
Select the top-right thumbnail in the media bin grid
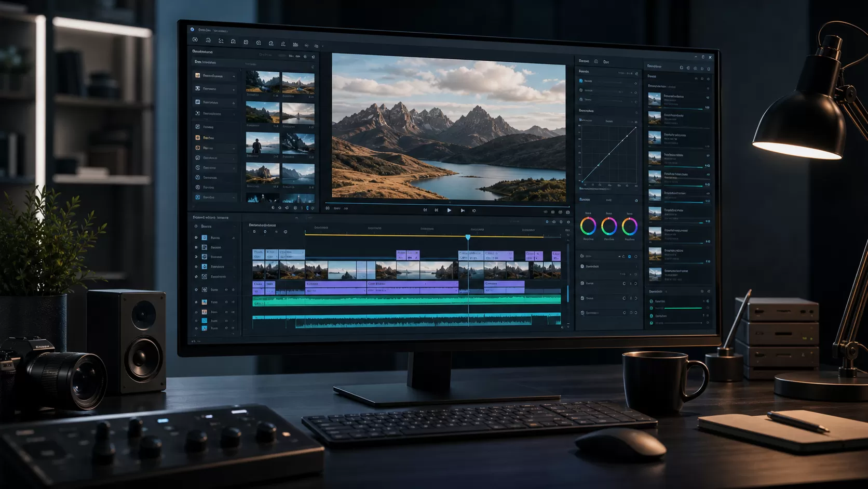tap(298, 83)
